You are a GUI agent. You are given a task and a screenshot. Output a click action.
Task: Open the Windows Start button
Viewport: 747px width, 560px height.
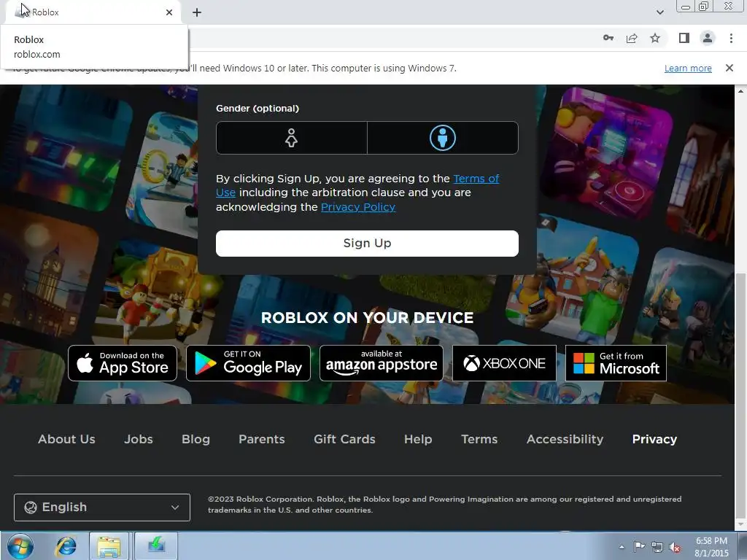point(20,545)
